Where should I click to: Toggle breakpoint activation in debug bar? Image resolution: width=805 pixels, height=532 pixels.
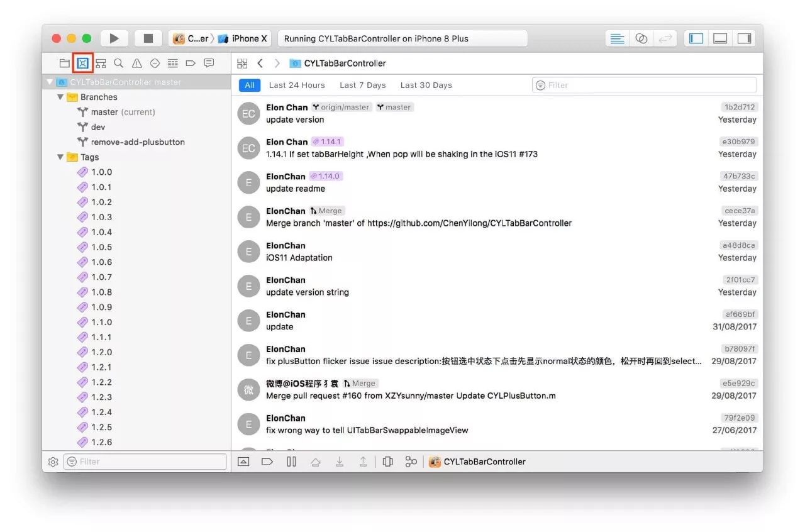tap(267, 462)
